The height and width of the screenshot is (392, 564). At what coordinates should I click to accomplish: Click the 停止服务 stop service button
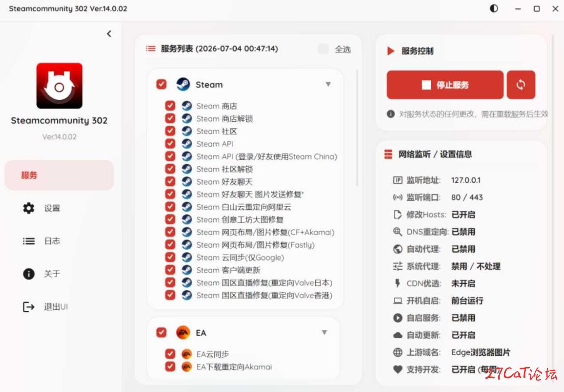[445, 85]
